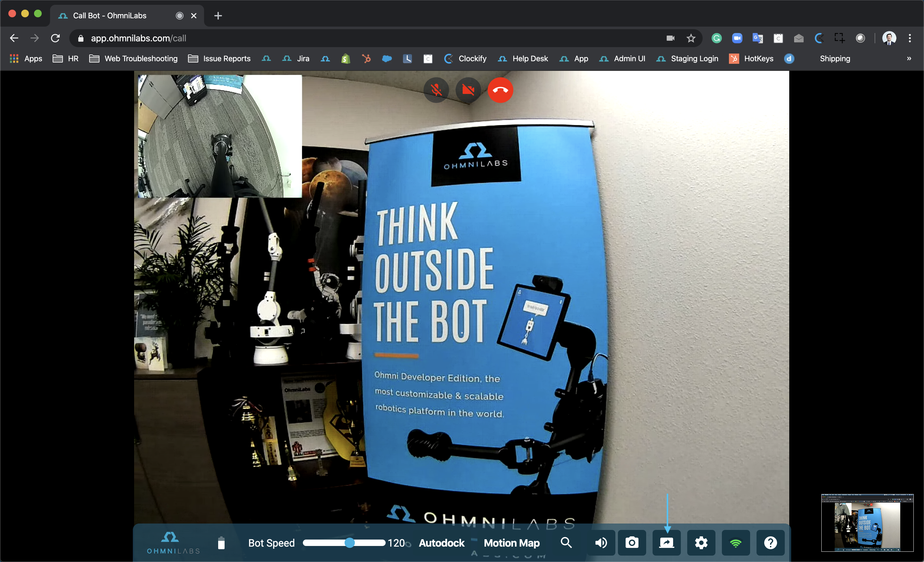The width and height of the screenshot is (924, 562).
Task: Open settings gear in control bar
Action: coord(701,542)
